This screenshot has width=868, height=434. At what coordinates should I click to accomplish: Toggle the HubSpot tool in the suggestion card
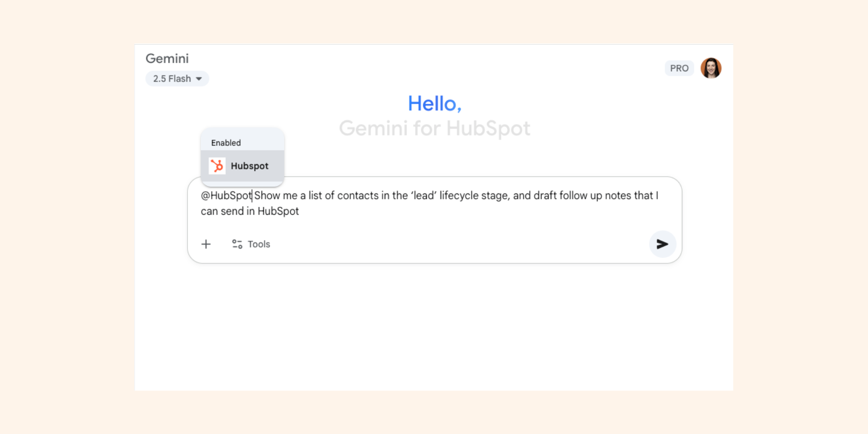[x=242, y=166]
